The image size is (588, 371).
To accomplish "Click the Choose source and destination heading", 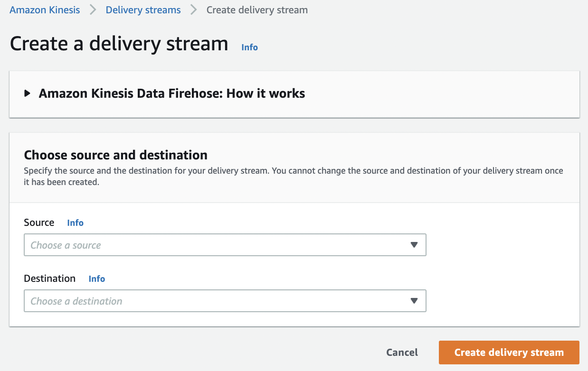I will 115,155.
